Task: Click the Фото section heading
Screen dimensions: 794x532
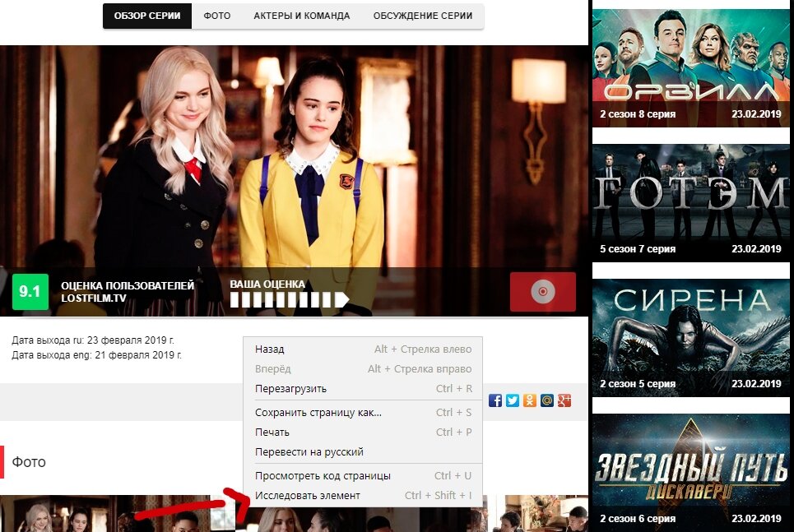Action: [x=29, y=461]
